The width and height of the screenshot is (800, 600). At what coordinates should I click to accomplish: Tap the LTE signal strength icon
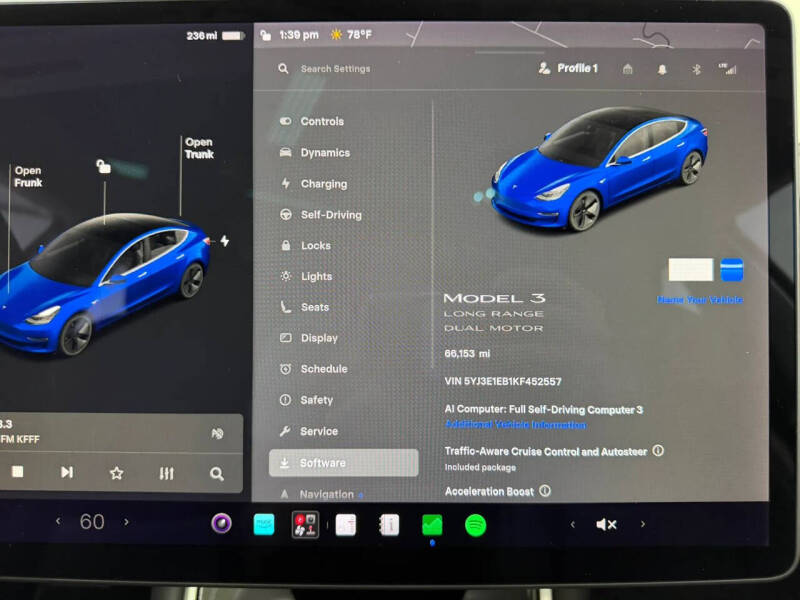pos(728,69)
